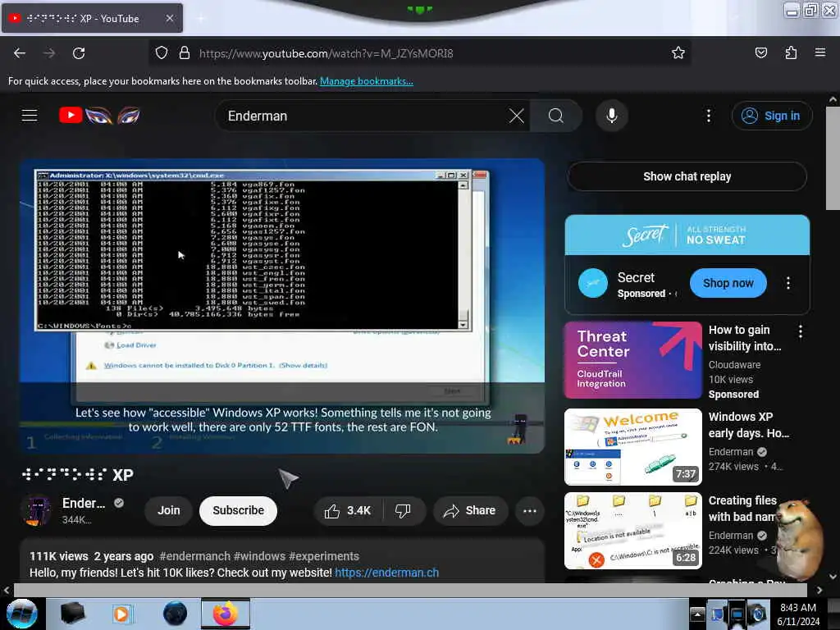Go to YouTube home via logo

(x=99, y=115)
